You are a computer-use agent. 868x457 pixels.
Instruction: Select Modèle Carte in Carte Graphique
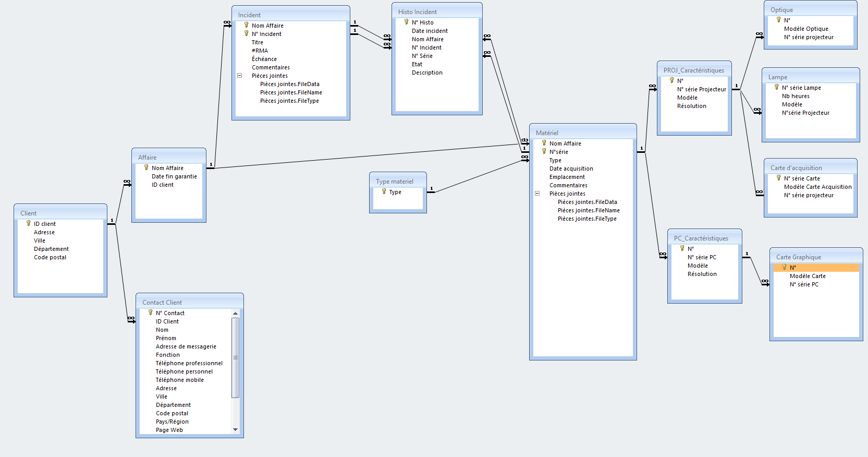click(808, 276)
